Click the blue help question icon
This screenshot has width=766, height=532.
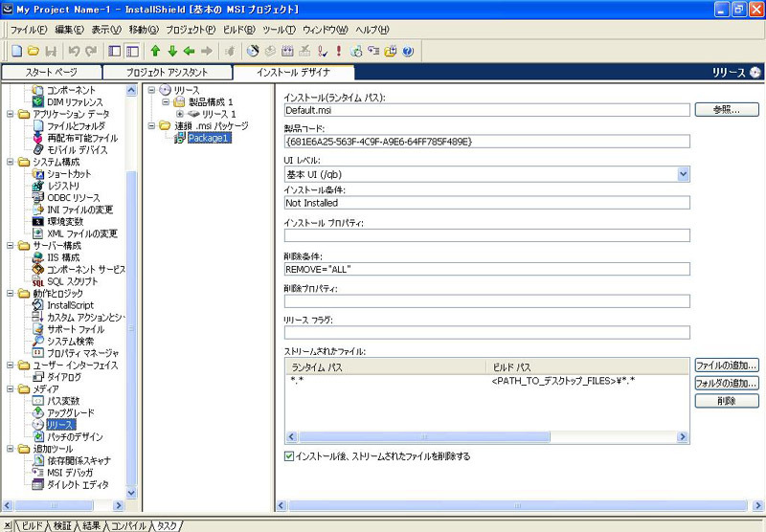[408, 51]
